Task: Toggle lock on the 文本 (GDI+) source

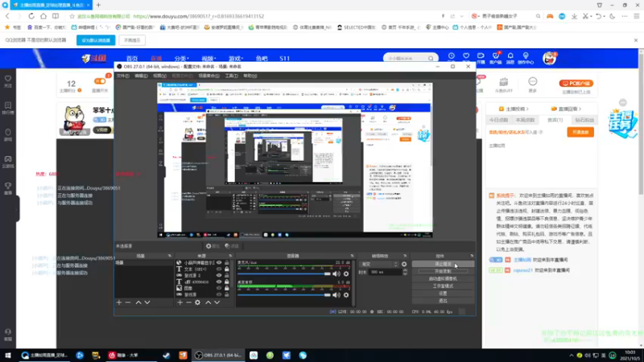Action: 227,269
